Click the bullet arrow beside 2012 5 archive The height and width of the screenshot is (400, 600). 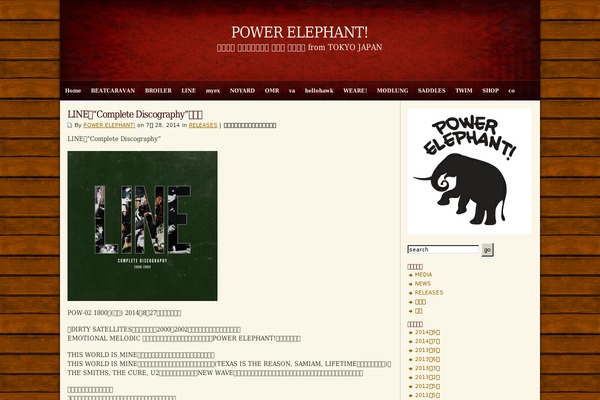411,387
